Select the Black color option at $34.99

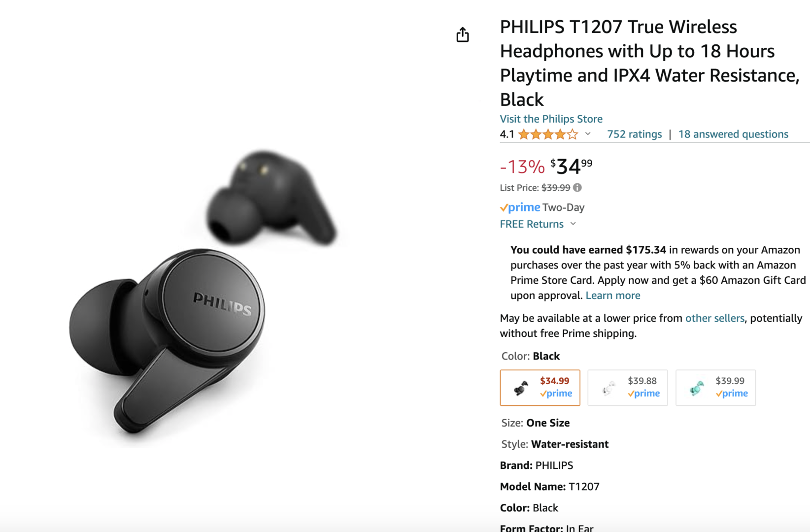click(x=540, y=388)
